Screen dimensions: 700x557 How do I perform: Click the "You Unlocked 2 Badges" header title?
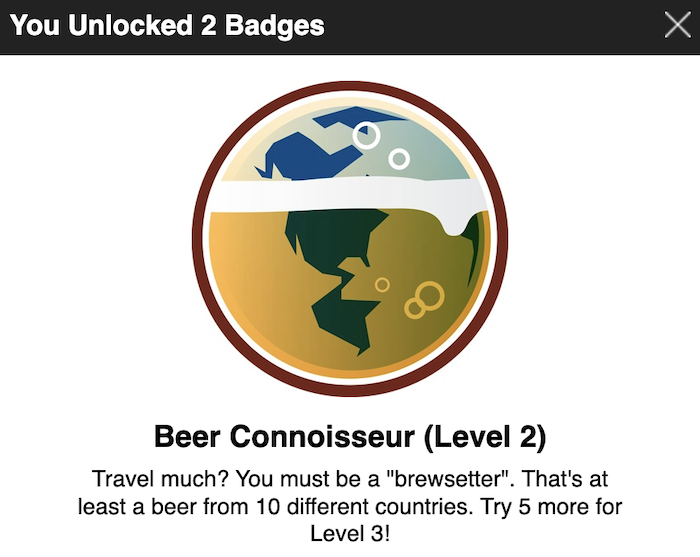click(x=167, y=26)
